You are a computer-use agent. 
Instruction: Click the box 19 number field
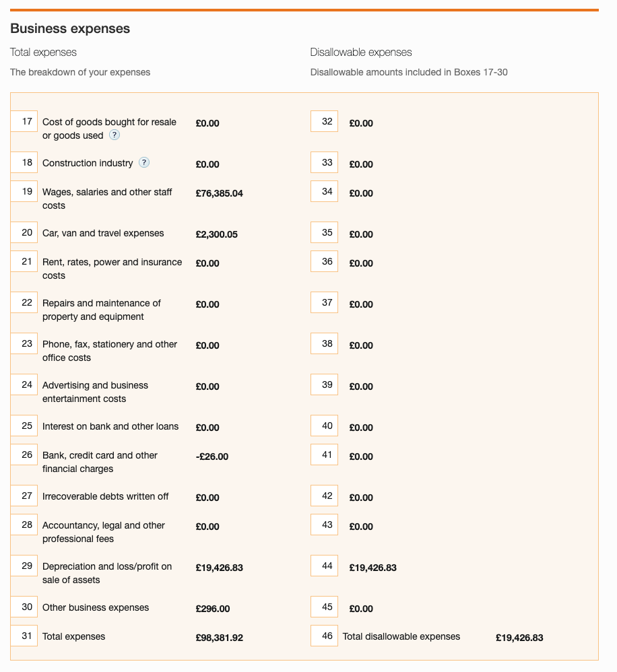point(24,192)
